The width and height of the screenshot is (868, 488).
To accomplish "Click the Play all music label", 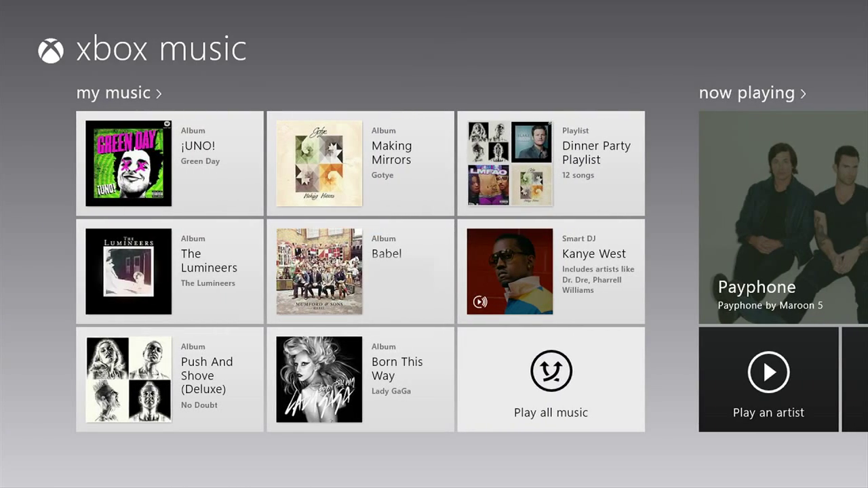I will (x=551, y=412).
